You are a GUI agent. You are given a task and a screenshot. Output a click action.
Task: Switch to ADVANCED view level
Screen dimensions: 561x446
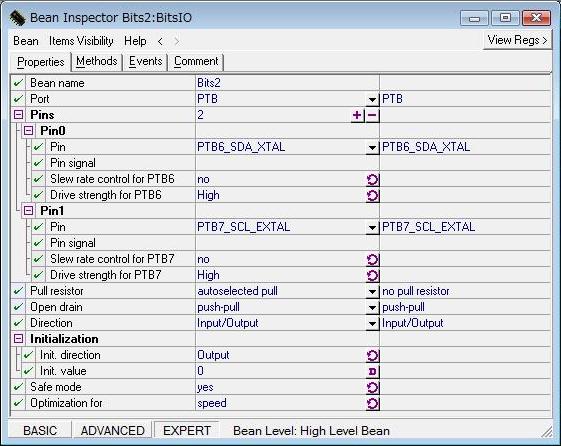(112, 430)
